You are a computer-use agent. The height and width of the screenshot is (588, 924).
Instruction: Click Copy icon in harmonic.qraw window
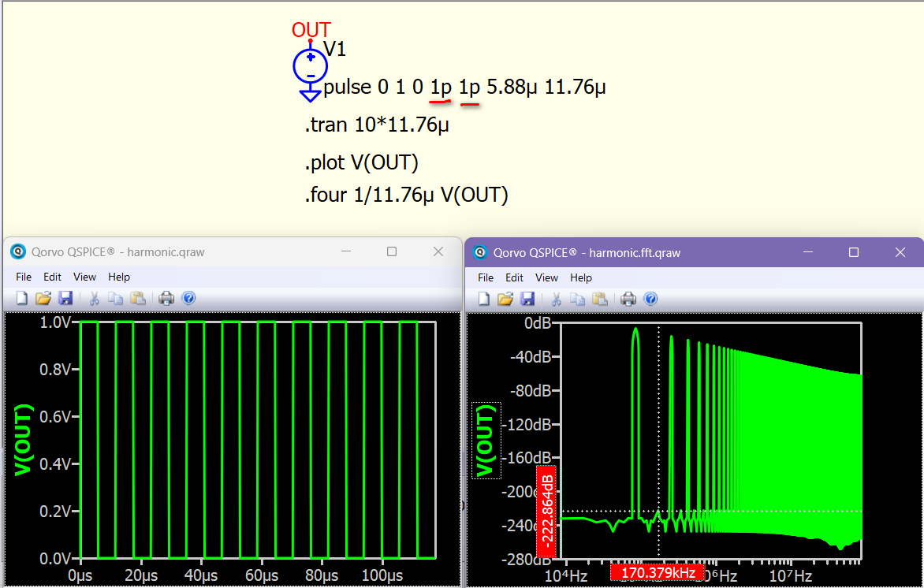pyautogui.click(x=115, y=298)
